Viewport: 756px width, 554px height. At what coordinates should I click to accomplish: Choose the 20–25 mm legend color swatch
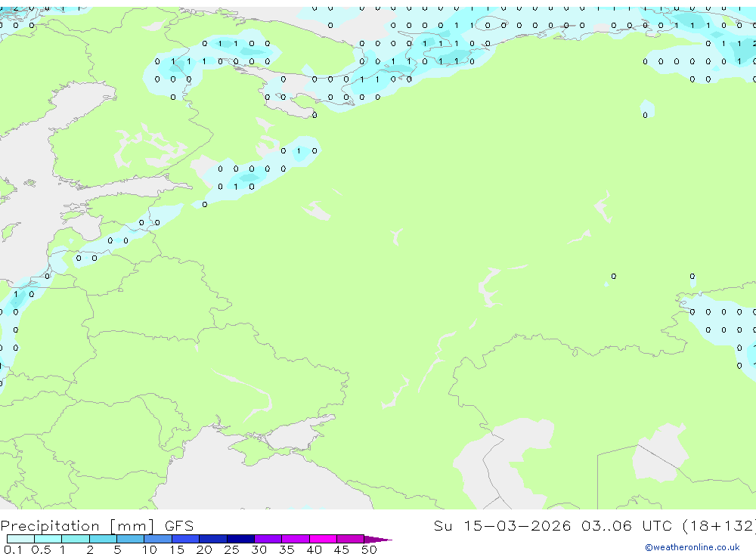(213, 539)
